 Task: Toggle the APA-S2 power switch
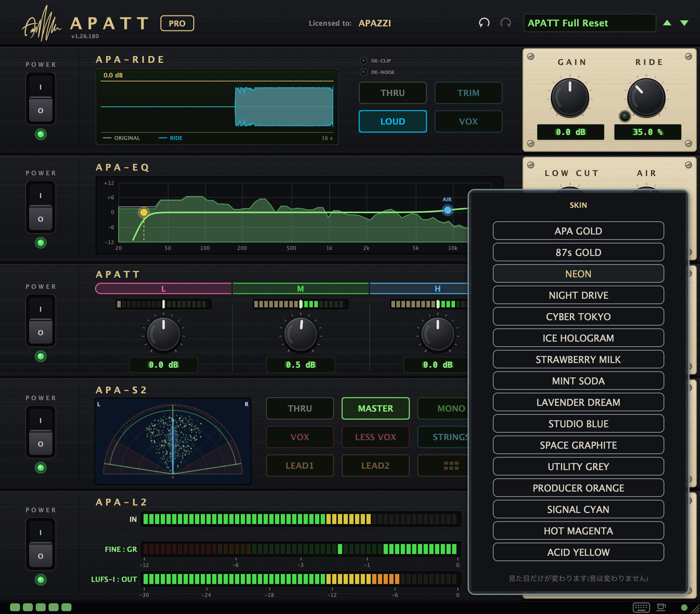(x=40, y=432)
